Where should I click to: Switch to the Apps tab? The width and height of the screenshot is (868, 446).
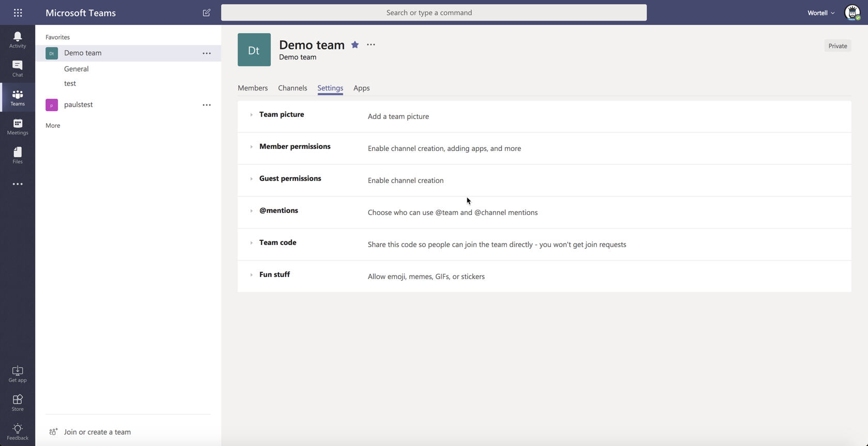362,88
